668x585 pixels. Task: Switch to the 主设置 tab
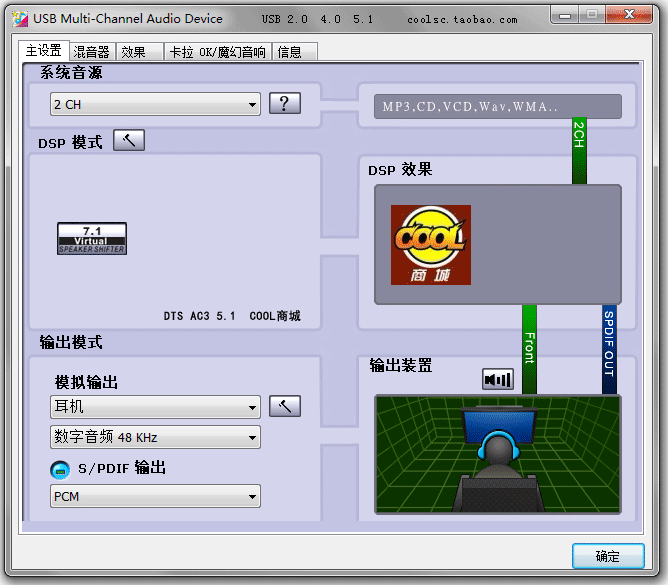(x=43, y=51)
